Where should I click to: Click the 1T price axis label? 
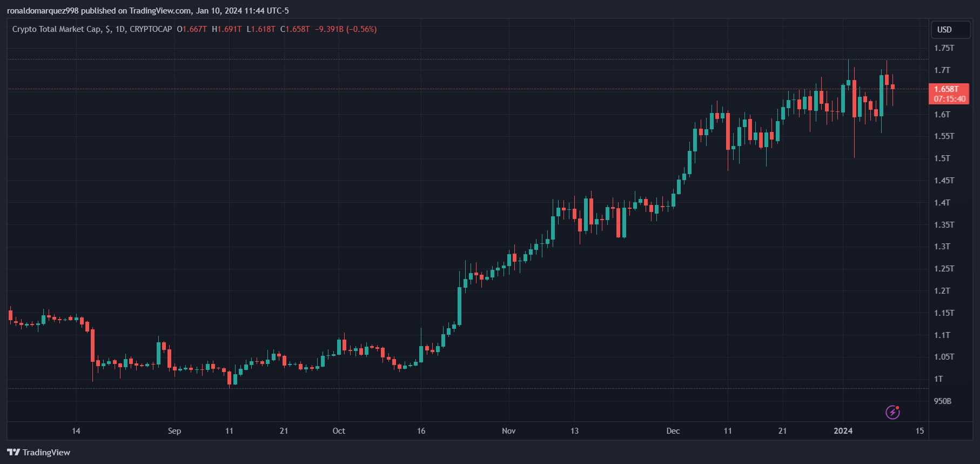(938, 379)
